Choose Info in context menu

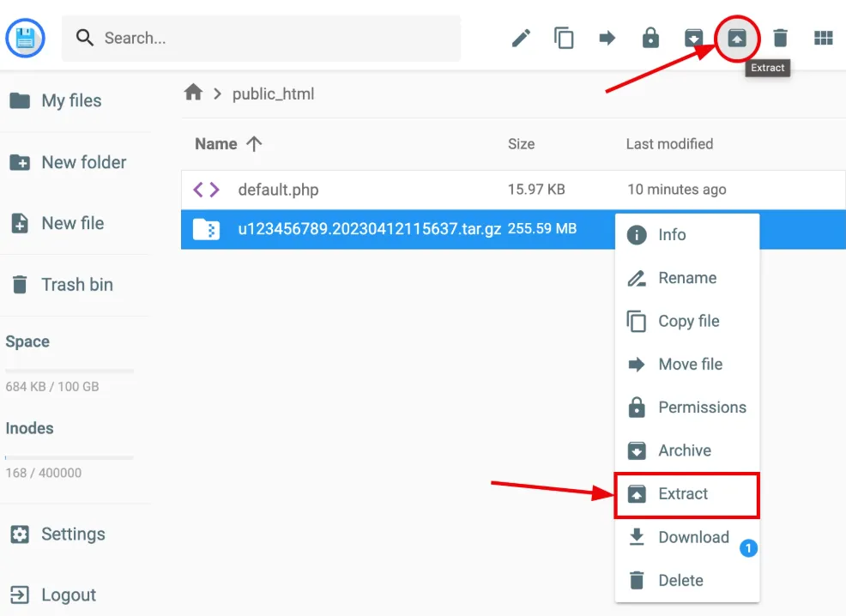[686, 234]
